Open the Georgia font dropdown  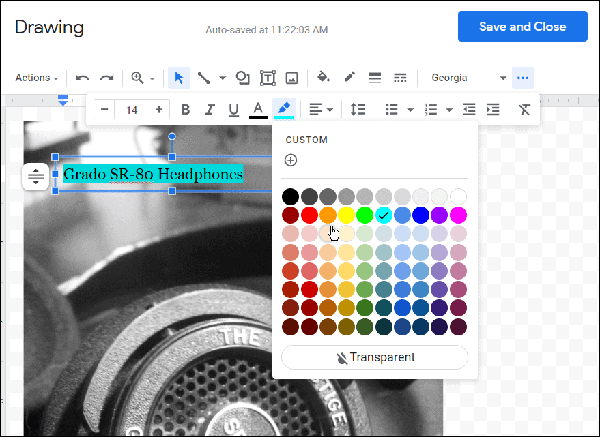[x=469, y=78]
